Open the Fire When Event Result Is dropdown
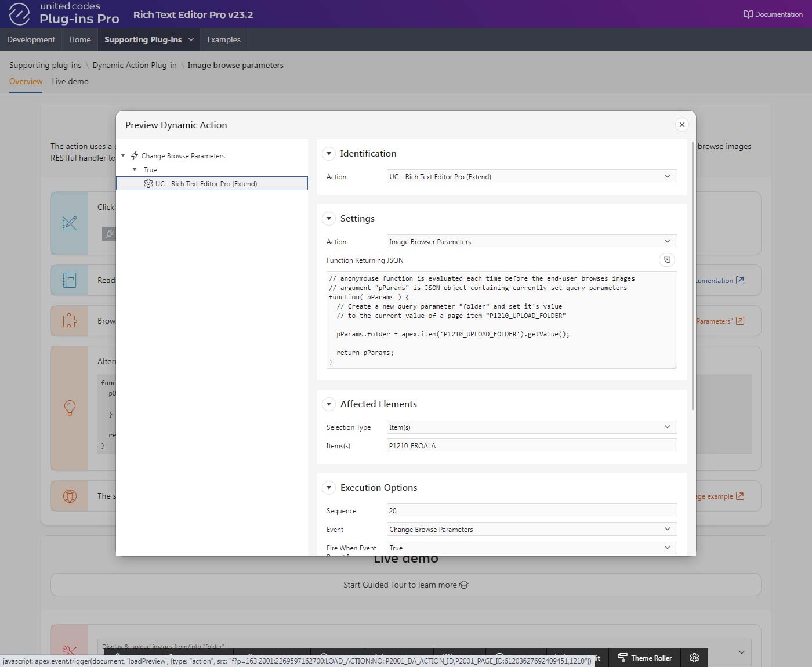Screen dimensions: 812x667 point(532,548)
